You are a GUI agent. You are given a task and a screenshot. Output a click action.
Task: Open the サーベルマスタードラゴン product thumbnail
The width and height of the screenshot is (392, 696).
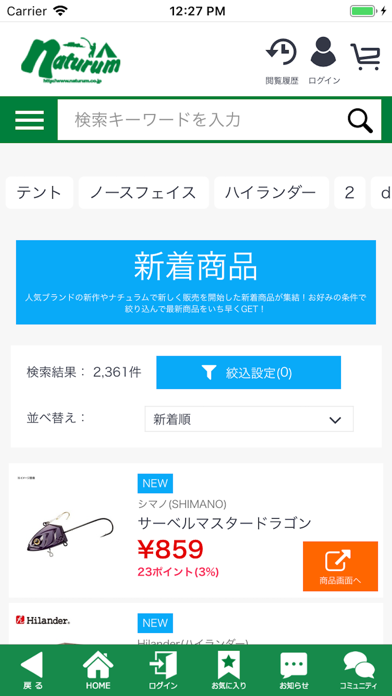click(69, 531)
